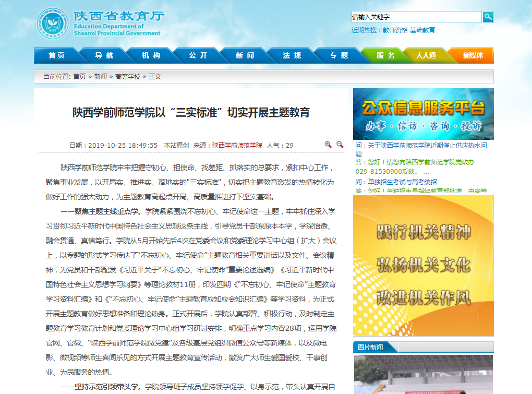The image size is (532, 394).
Task: Open the 公众信息服务平台 banner
Action: 423,114
